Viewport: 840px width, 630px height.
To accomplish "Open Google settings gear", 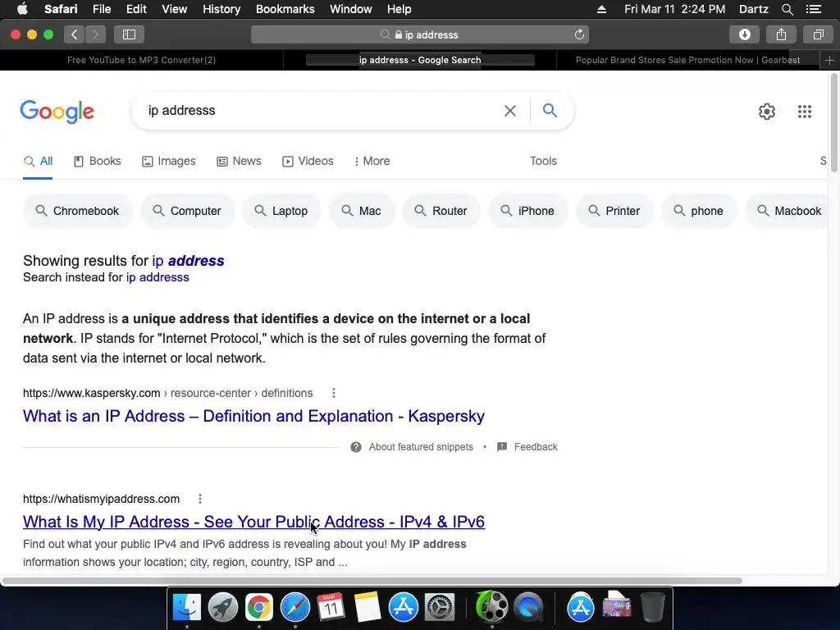I will pyautogui.click(x=767, y=112).
